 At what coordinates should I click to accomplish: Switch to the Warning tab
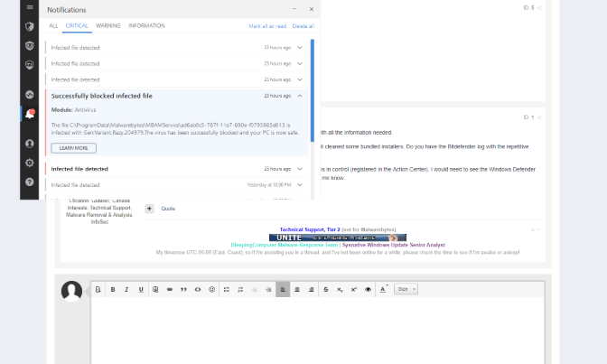click(x=107, y=26)
